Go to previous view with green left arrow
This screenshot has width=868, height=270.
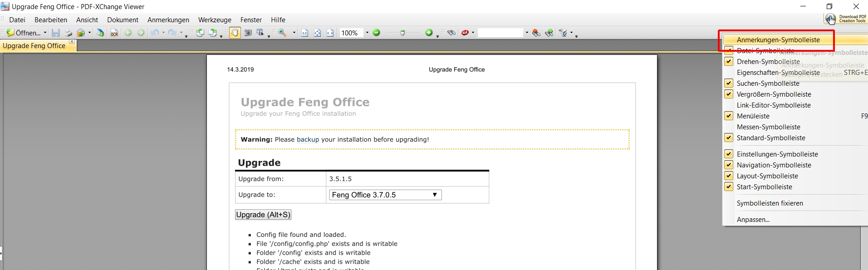[128, 33]
